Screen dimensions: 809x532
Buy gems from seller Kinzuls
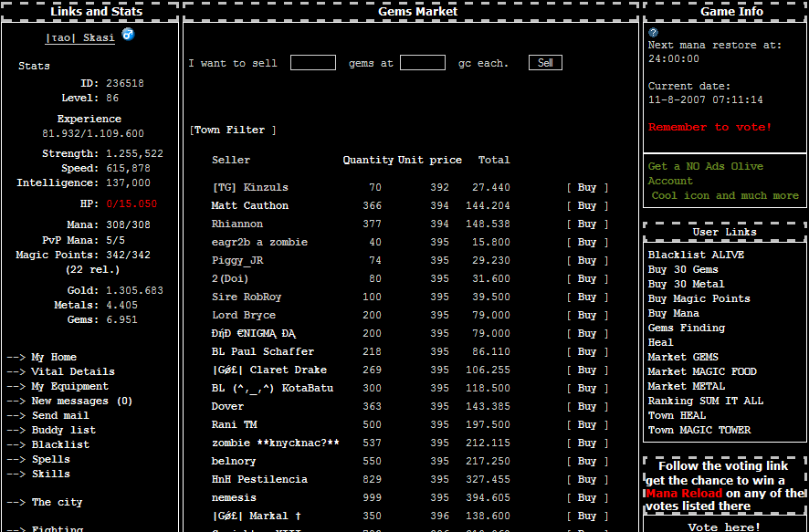[x=586, y=188]
